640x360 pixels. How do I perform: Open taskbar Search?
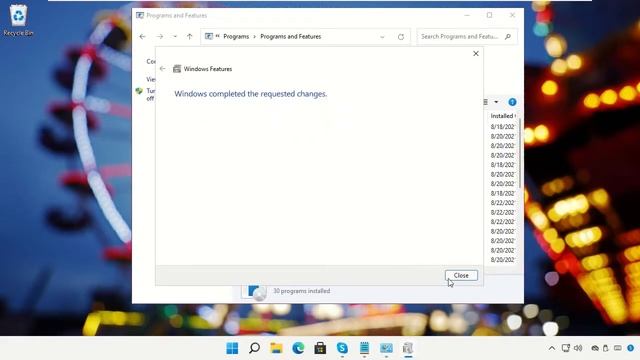tap(254, 348)
